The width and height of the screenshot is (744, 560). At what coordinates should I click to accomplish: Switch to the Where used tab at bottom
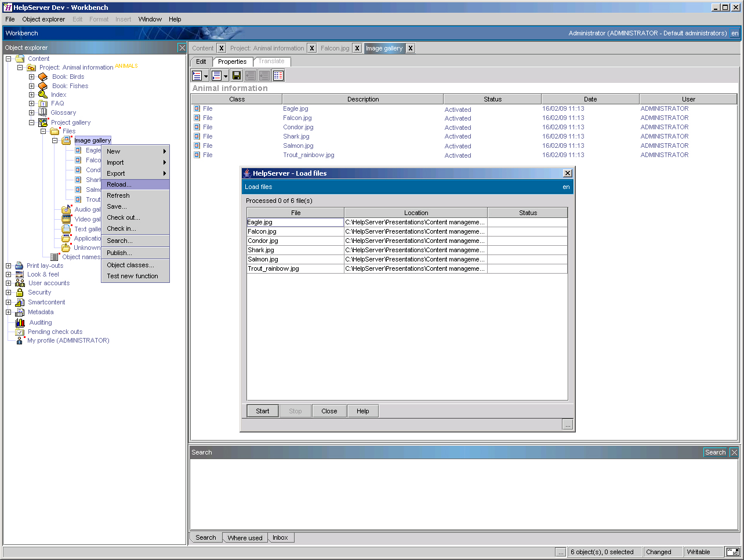(245, 537)
